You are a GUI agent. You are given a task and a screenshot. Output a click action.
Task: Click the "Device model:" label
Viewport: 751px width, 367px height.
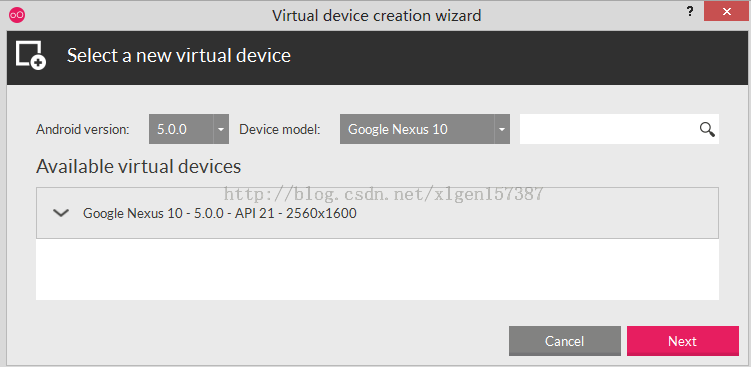(280, 129)
